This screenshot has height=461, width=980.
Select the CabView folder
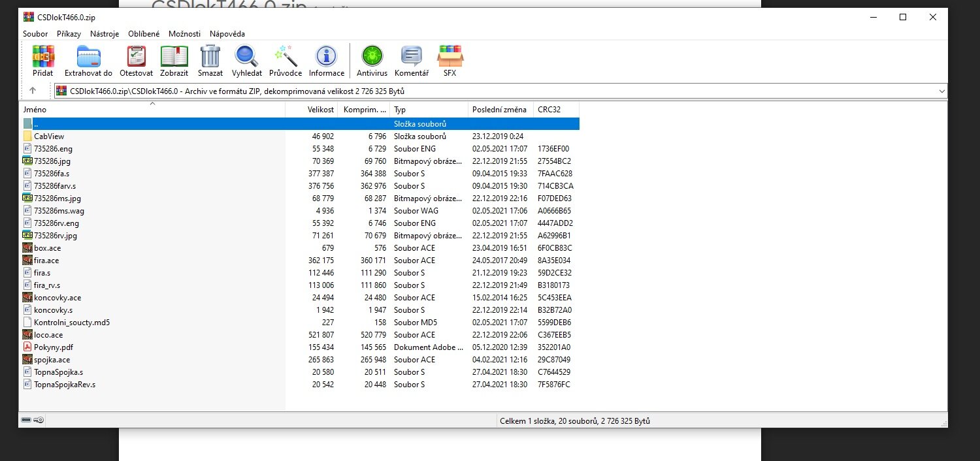(x=49, y=136)
